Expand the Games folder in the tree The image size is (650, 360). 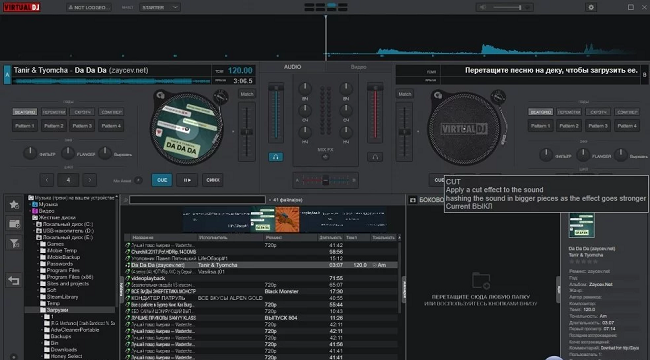click(38, 244)
